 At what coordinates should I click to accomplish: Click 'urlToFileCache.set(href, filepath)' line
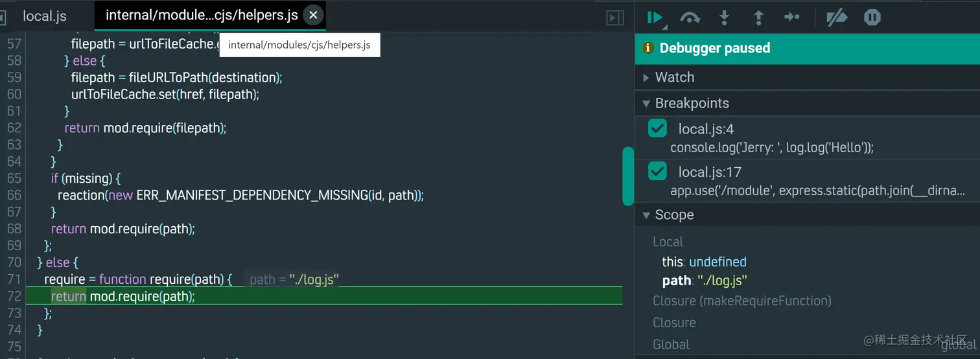click(x=165, y=94)
